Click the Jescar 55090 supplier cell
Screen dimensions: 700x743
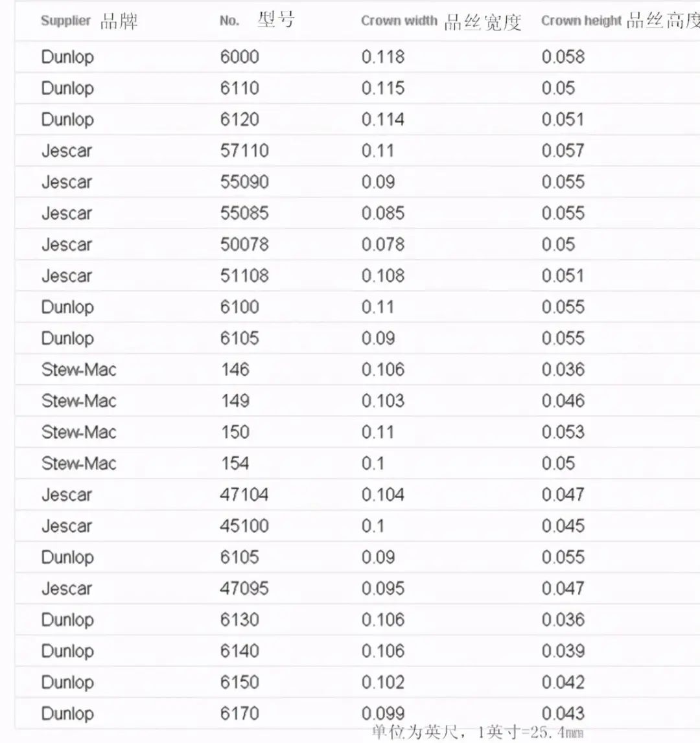tap(67, 182)
